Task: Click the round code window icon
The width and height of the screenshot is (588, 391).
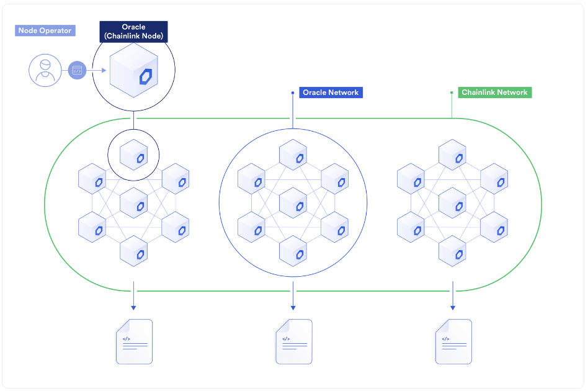Action: (x=77, y=70)
